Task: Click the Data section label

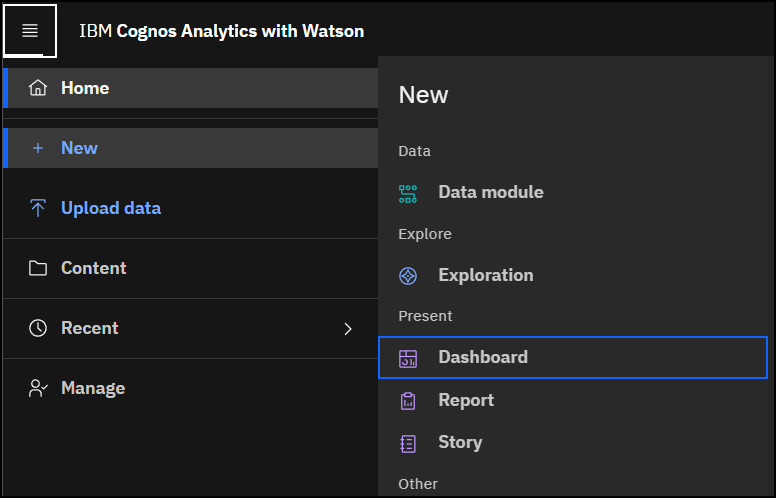Action: (414, 151)
